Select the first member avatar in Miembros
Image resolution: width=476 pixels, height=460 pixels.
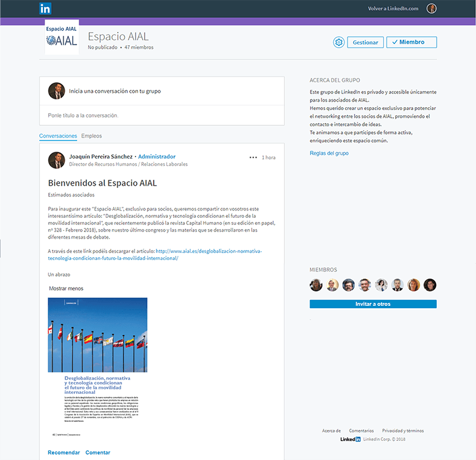pos(317,285)
